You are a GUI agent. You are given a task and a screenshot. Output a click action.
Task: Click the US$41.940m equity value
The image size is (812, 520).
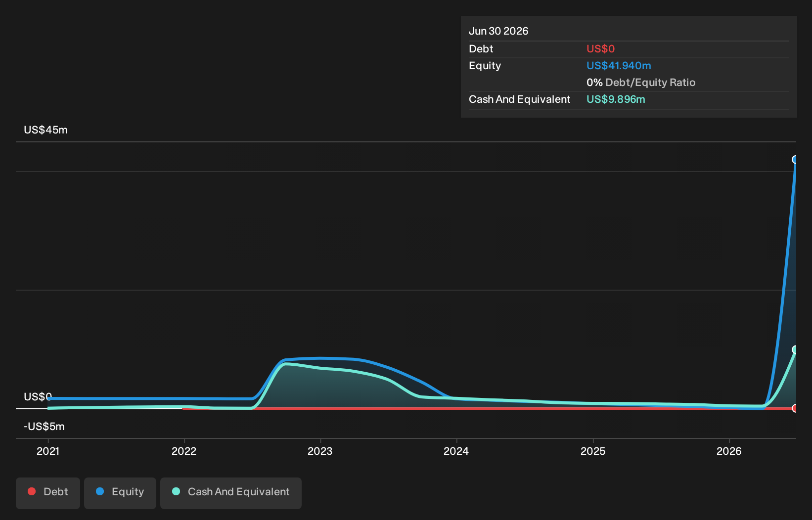tap(619, 66)
